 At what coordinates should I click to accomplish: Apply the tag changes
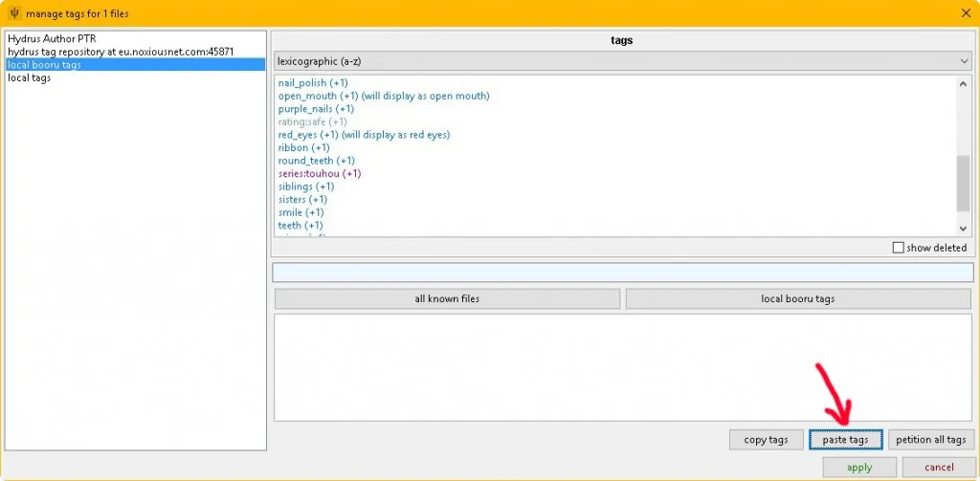point(858,468)
